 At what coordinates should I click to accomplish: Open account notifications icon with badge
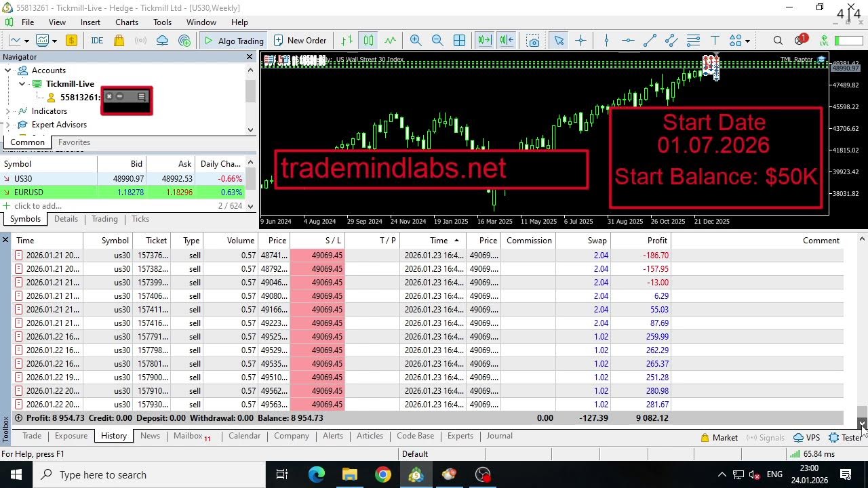click(x=800, y=40)
